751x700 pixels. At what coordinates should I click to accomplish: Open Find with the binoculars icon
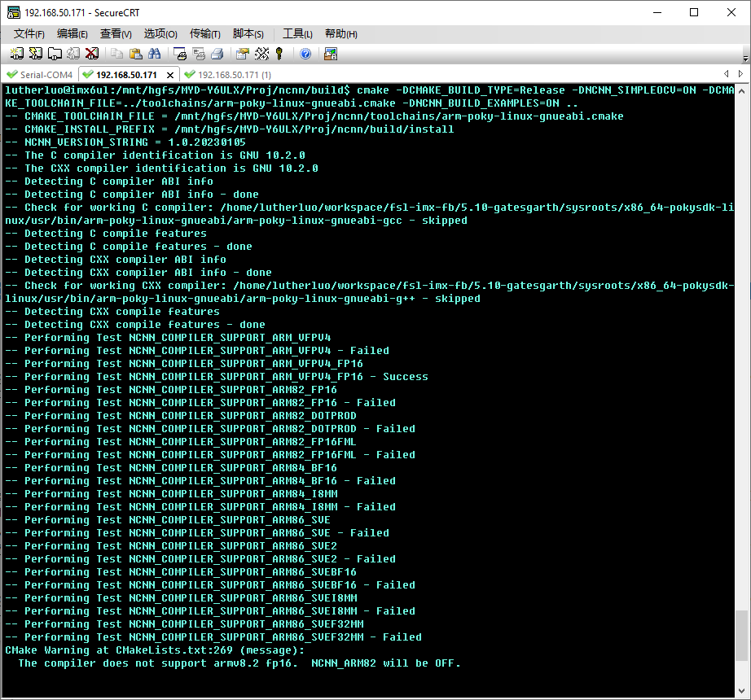155,54
